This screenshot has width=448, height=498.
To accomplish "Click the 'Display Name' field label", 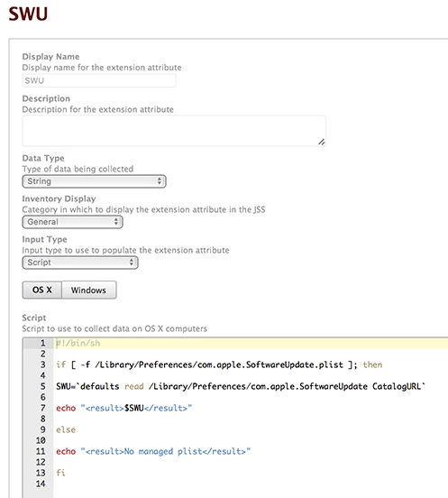I will (x=50, y=57).
